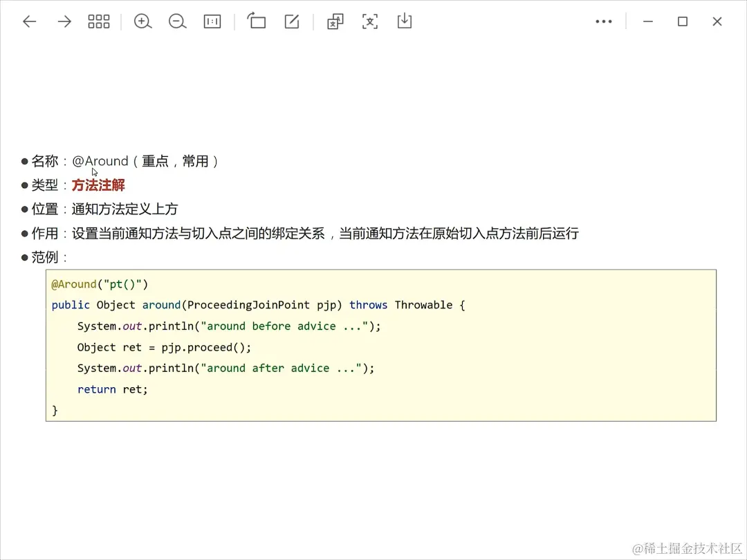Viewport: 747px width, 560px height.
Task: Click the string "around before advice ..."
Action: [x=284, y=326]
